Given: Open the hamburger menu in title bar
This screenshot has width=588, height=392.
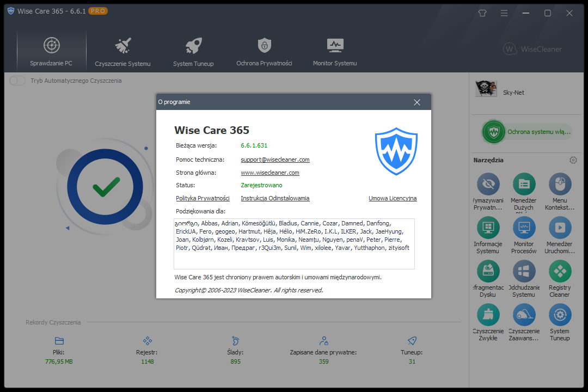Looking at the screenshot, I should (504, 13).
